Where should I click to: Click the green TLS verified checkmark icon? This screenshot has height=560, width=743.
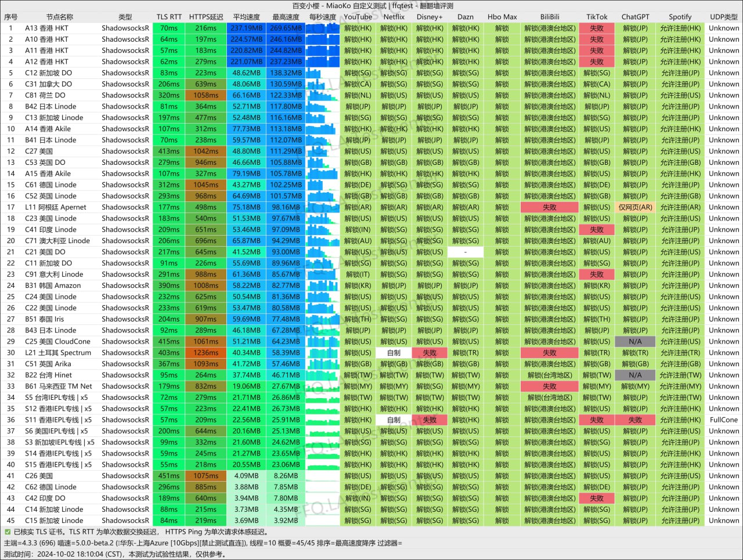(x=8, y=532)
